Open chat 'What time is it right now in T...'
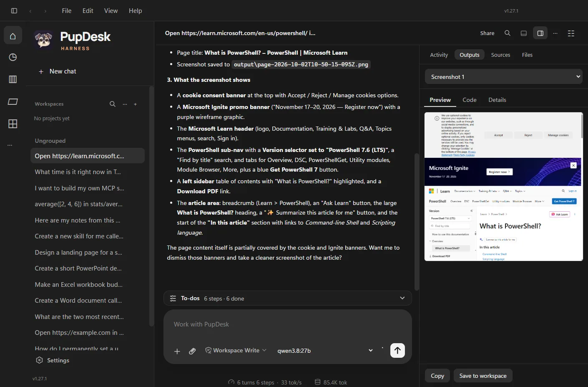Image resolution: width=588 pixels, height=387 pixels. [88, 172]
